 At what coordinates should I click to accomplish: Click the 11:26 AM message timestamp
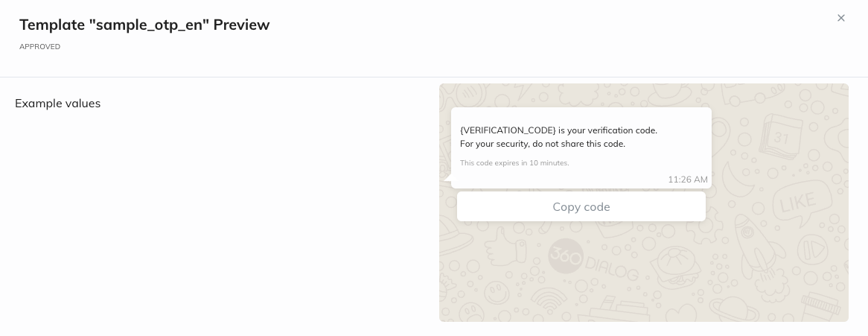point(687,180)
